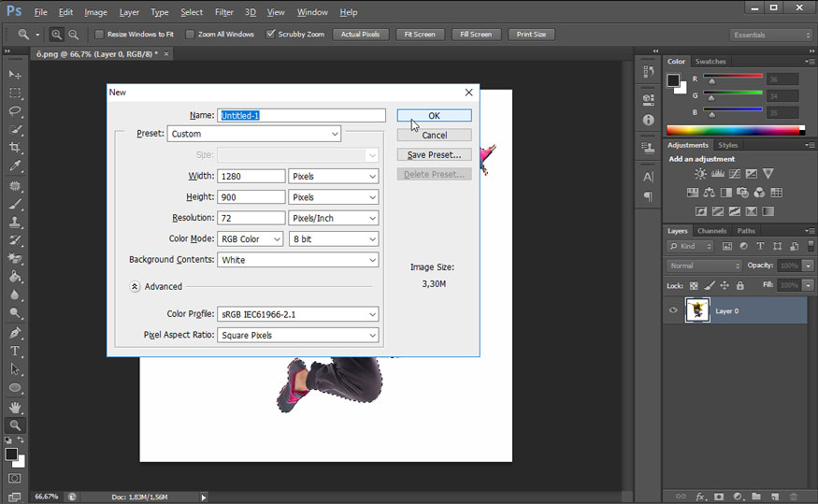
Task: Click the color spectrum ramp
Action: pyautogui.click(x=734, y=130)
